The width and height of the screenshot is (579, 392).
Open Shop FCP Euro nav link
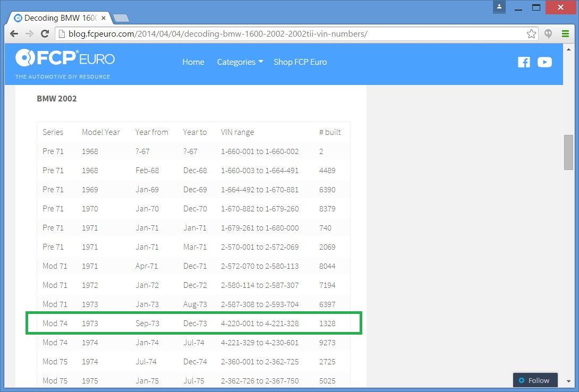coord(300,62)
